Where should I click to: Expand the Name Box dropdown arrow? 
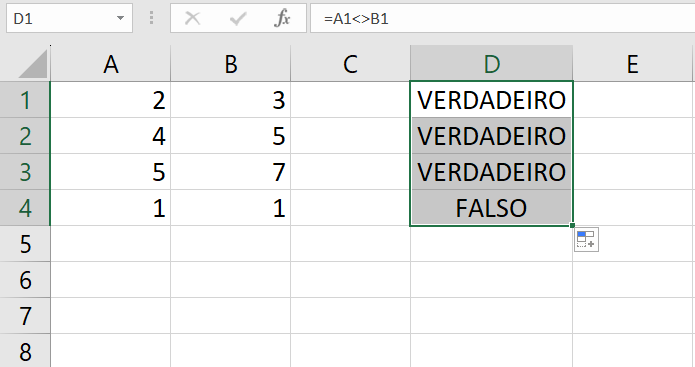120,18
